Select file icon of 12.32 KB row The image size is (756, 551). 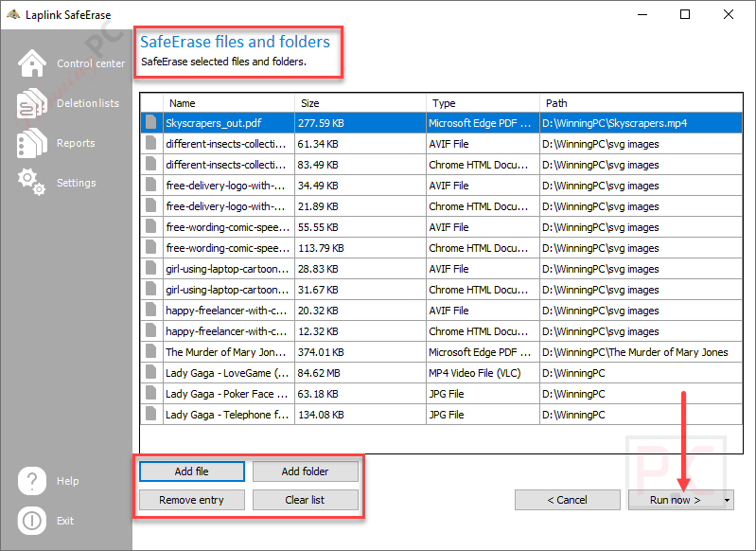click(151, 331)
